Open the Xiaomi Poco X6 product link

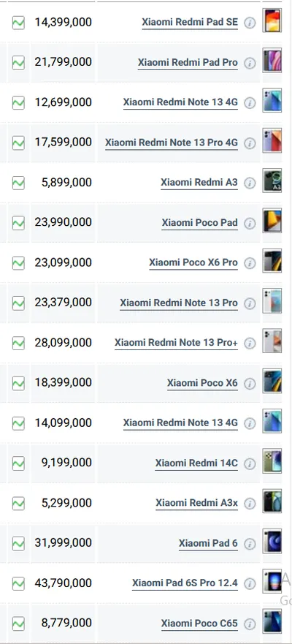pyautogui.click(x=202, y=383)
